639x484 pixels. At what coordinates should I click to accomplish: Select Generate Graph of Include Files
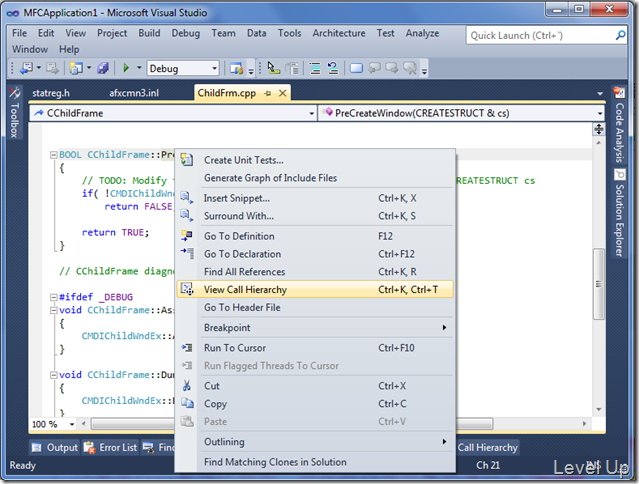pos(315,178)
